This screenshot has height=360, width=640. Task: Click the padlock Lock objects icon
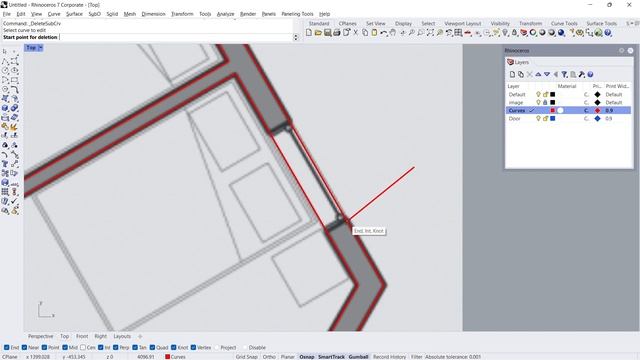[x=514, y=33]
